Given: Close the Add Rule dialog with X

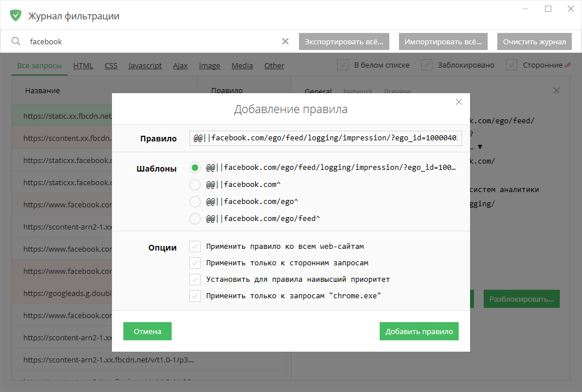Looking at the screenshot, I should point(459,102).
